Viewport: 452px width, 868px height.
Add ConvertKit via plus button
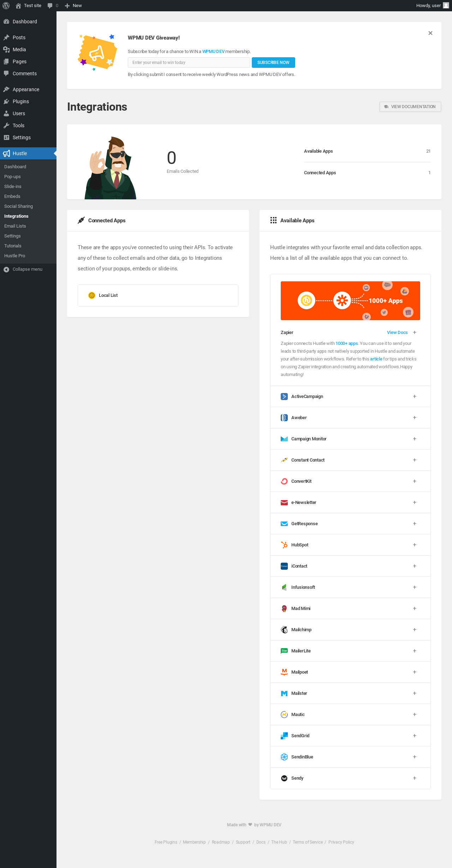415,481
